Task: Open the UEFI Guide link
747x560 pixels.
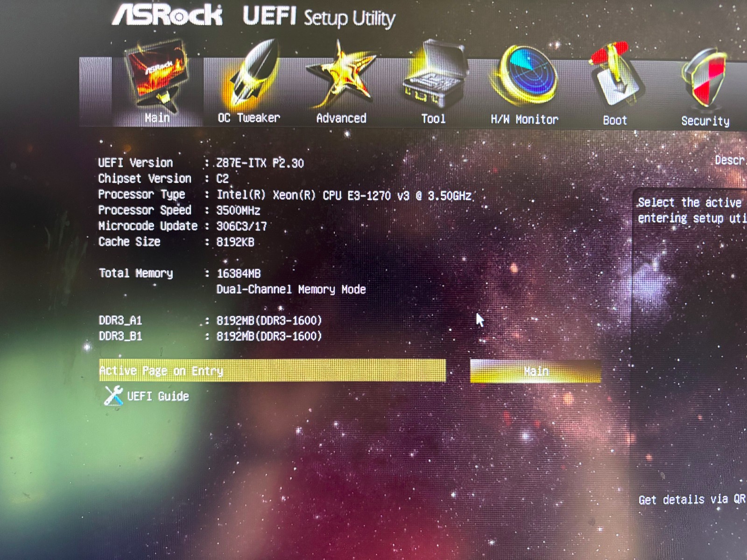Action: 158,396
